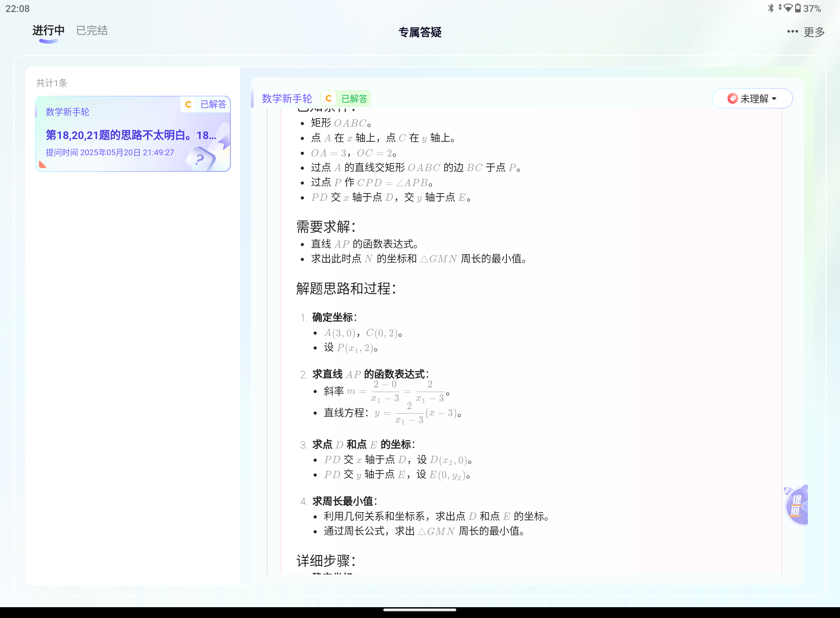Open the 更多 menu
Viewport: 840px width, 618px height.
(x=814, y=32)
